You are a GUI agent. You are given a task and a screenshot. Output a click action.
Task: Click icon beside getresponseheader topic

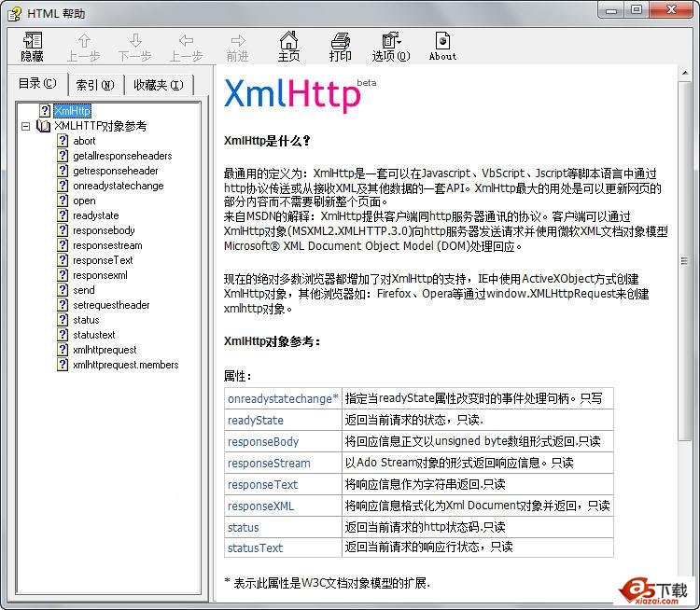[63, 171]
